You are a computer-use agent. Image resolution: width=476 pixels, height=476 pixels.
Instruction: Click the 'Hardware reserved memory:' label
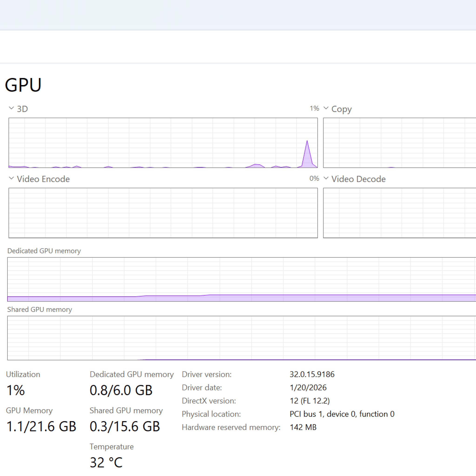[231, 427]
